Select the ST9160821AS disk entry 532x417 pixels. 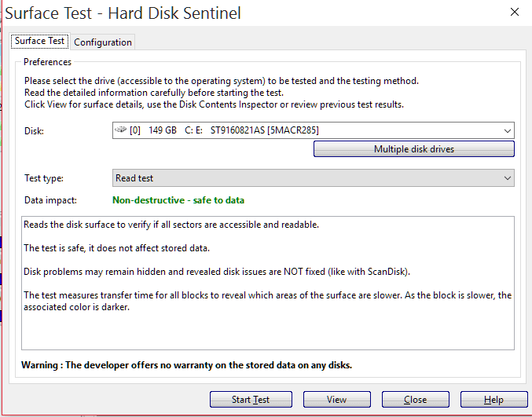[314, 130]
